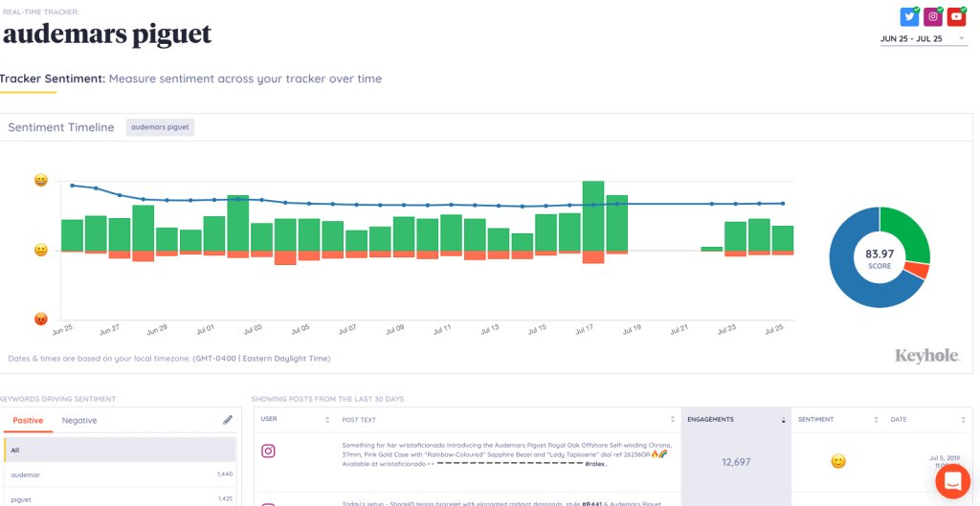Screen dimensions: 980x506
Task: Click the Jul 5, 2019 date cell
Action: (x=945, y=461)
